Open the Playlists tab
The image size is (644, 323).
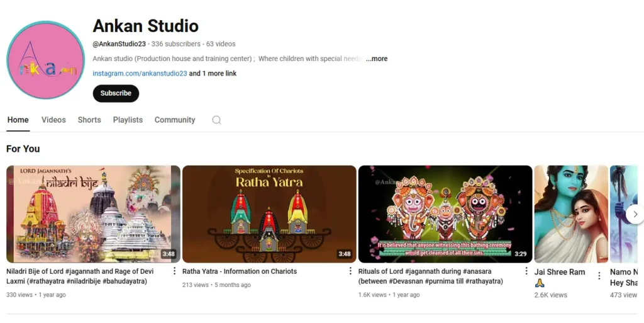[128, 120]
